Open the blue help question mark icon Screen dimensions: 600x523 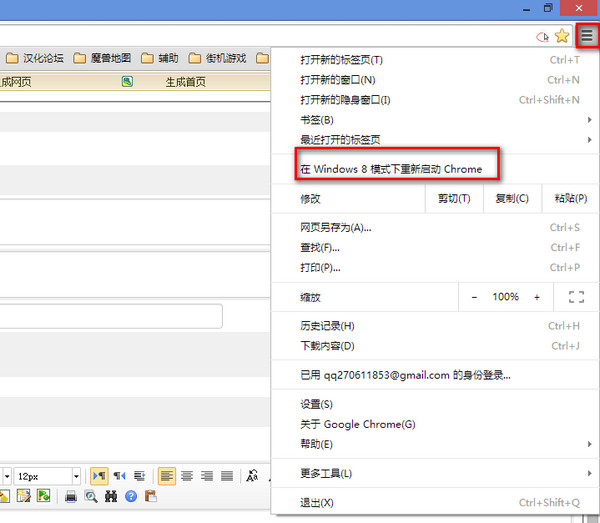pyautogui.click(x=131, y=497)
